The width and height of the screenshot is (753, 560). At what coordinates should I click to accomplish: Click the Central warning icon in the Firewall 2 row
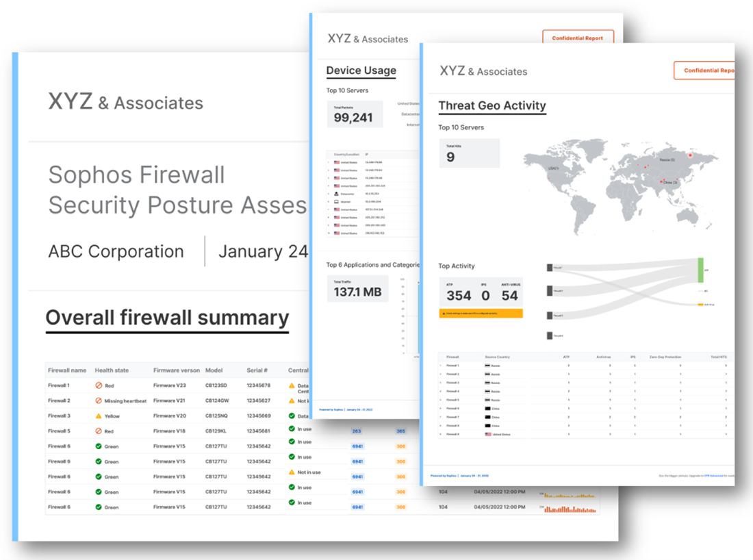[x=292, y=400]
